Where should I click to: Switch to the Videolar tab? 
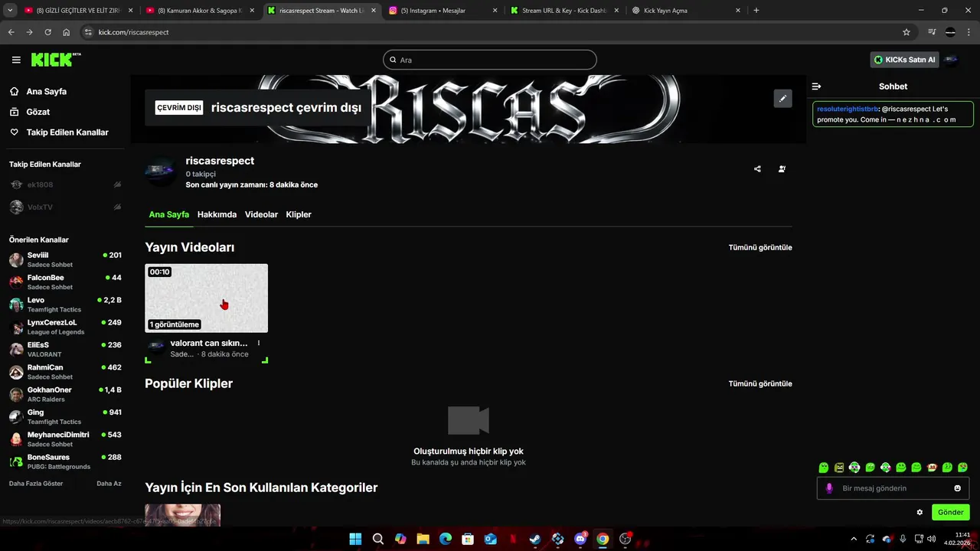tap(261, 214)
